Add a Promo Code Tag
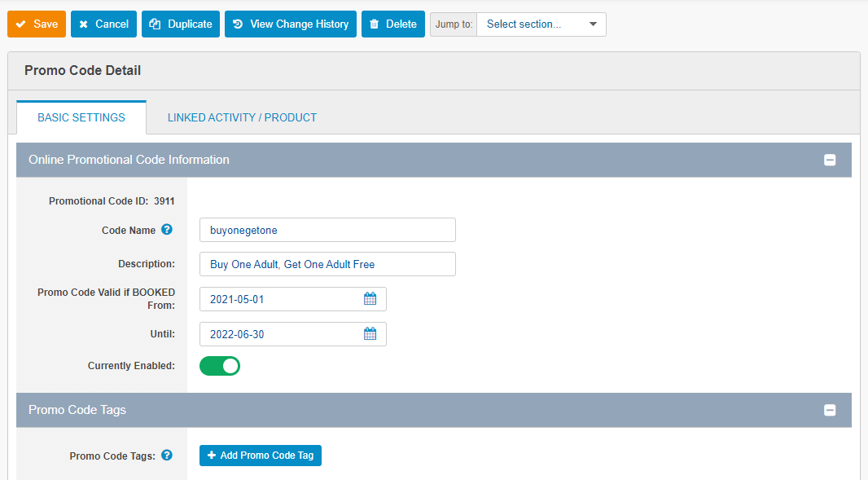This screenshot has height=480, width=868. click(261, 456)
